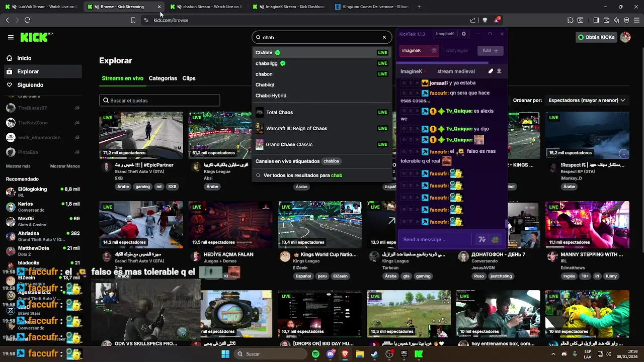Image resolution: width=644 pixels, height=362 pixels.
Task: Reload the page
Action: pos(27,20)
